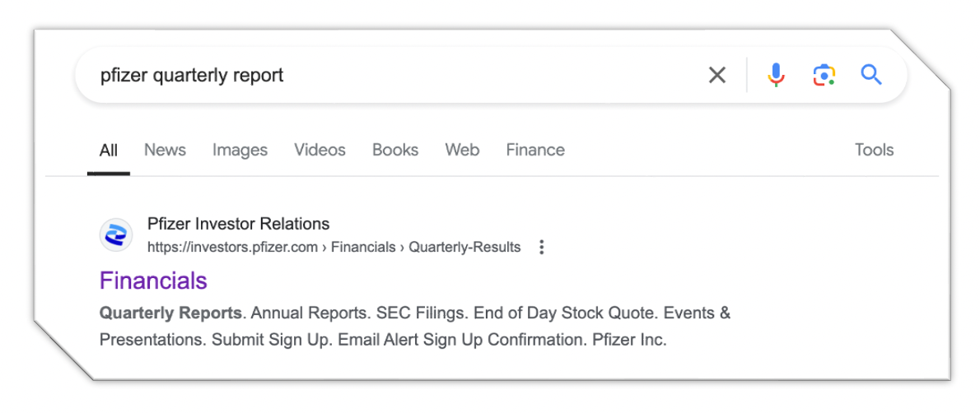Start voice search with microphone icon
This screenshot has width=980, height=413.
point(775,76)
